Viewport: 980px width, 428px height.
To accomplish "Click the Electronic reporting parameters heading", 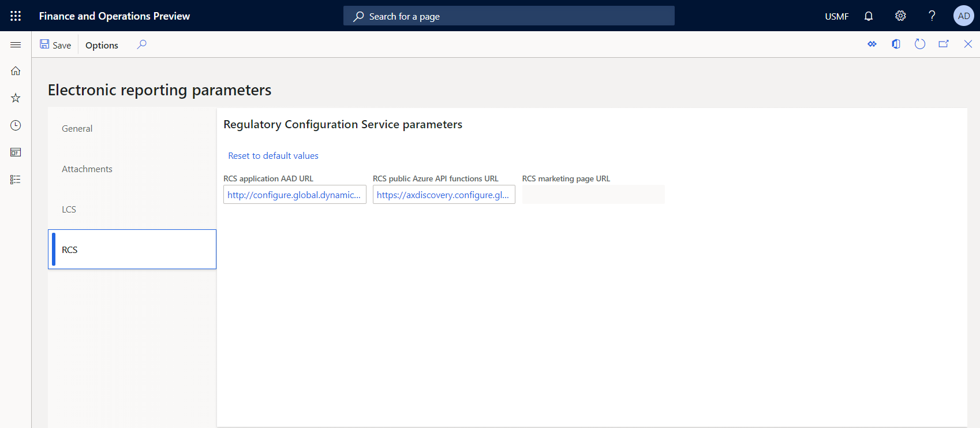I will [159, 90].
